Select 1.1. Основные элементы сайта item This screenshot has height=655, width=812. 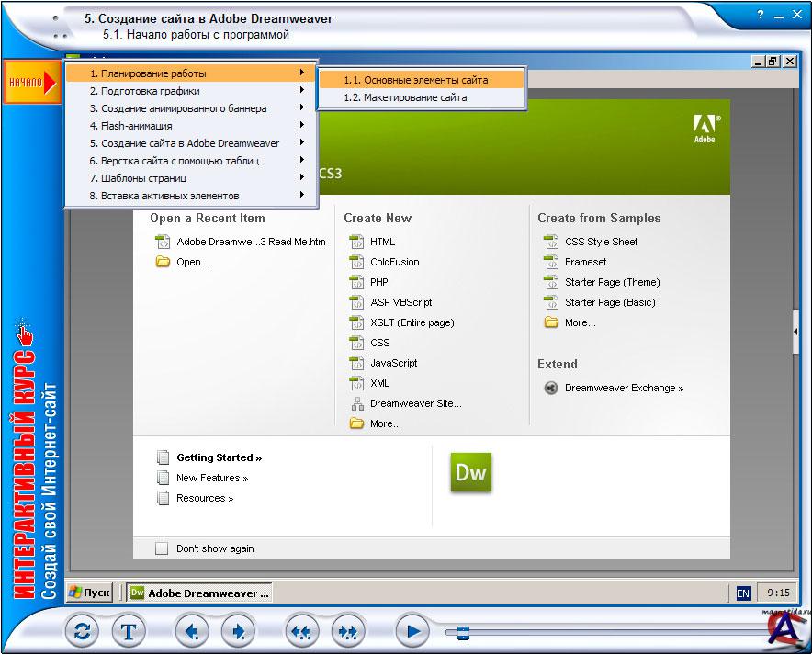coord(416,80)
